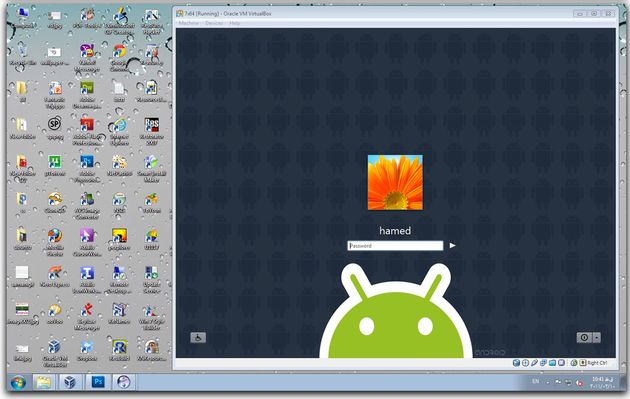630x399 pixels.
Task: Click the shut down power button
Action: [x=584, y=338]
